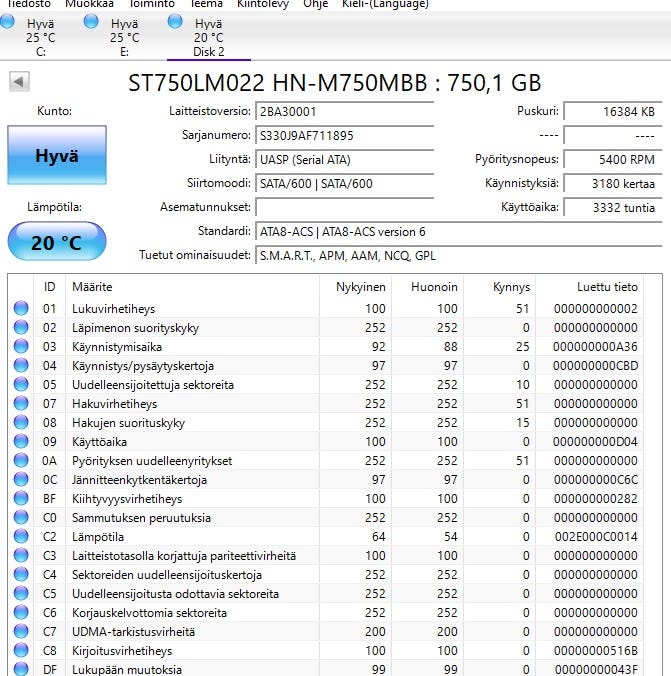The width and height of the screenshot is (671, 676).
Task: Open the Tiedosto menu
Action: [29, 4]
